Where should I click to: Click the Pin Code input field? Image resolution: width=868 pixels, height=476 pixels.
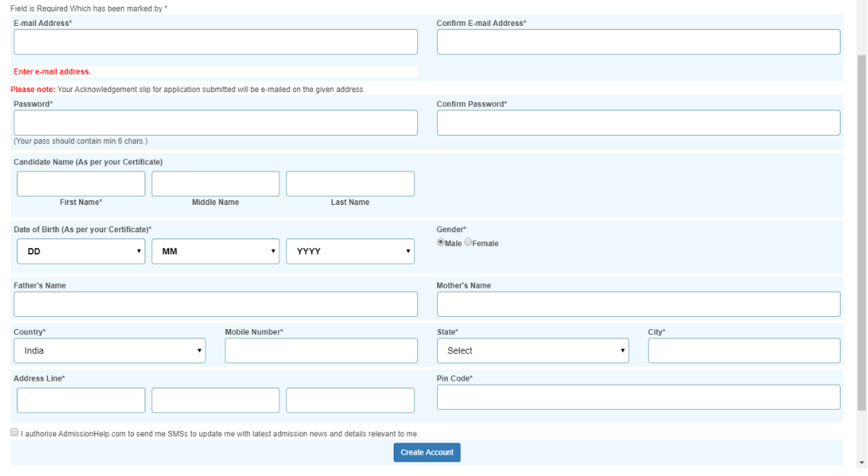click(638, 397)
